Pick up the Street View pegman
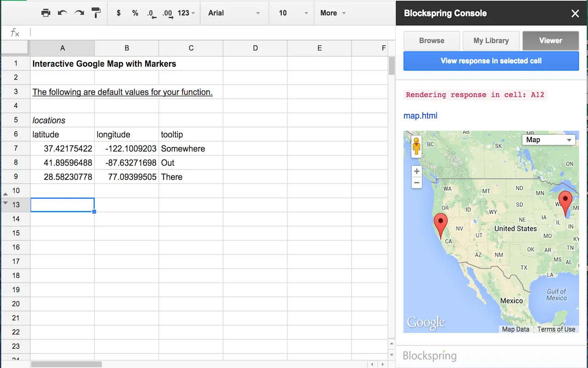588x368 pixels. [x=417, y=147]
